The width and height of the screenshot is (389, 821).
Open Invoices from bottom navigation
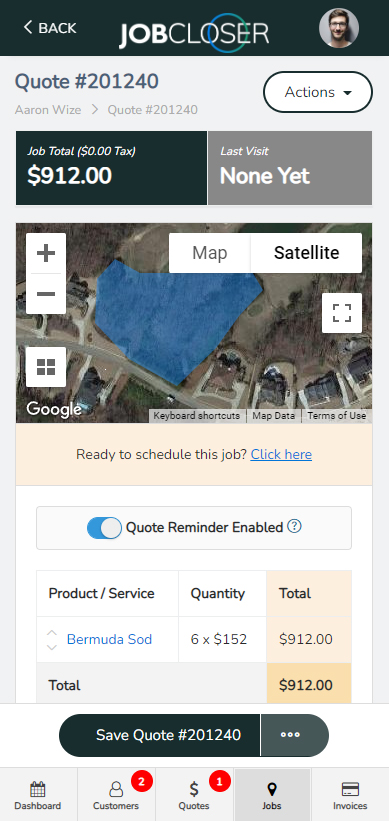click(350, 795)
